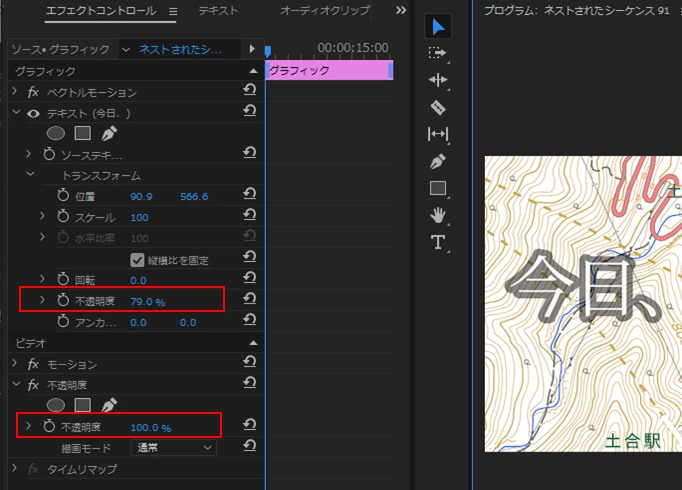
Task: Select the Ripple Edit tool
Action: pos(438,80)
